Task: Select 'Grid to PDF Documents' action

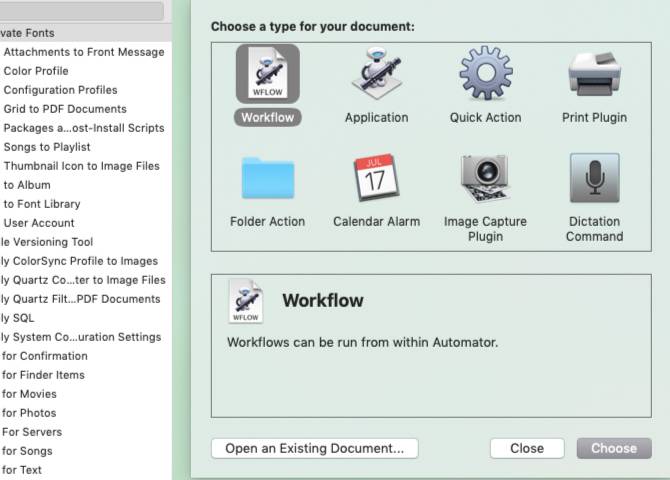Action: pyautogui.click(x=85, y=109)
